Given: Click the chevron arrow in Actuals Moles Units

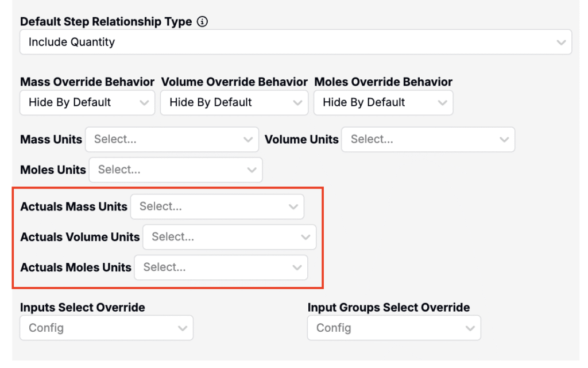Looking at the screenshot, I should 297,267.
